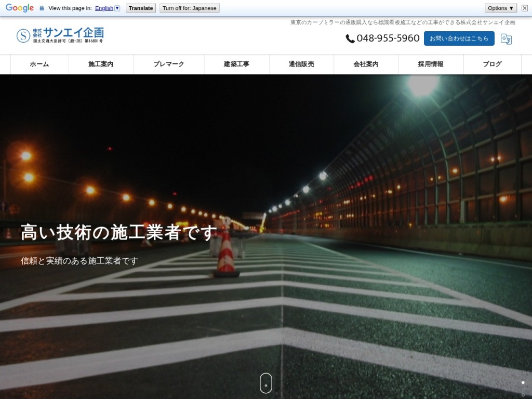Viewport: 532px width, 399px height.
Task: Click the English language link
Action: pos(104,8)
